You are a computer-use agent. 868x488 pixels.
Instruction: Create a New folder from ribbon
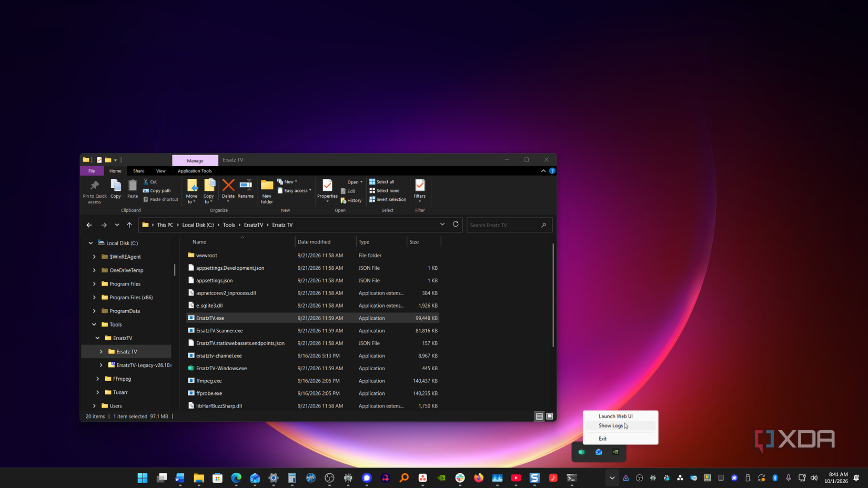[267, 191]
